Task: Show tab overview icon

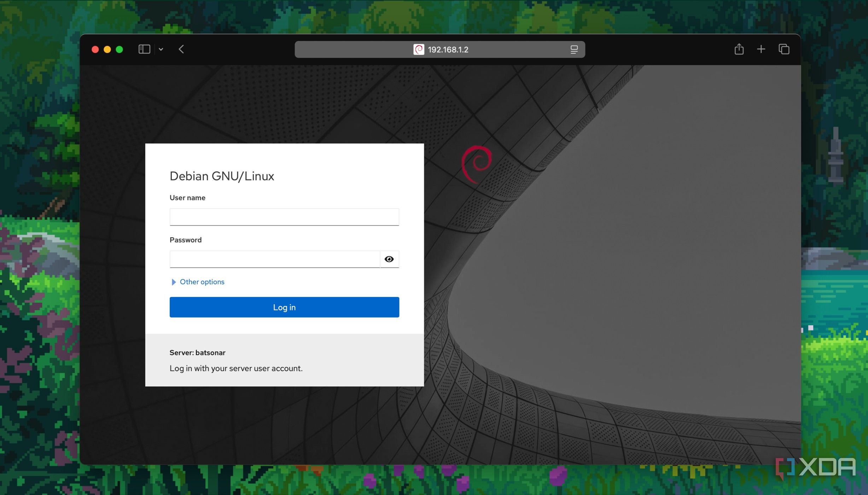Action: coord(784,49)
